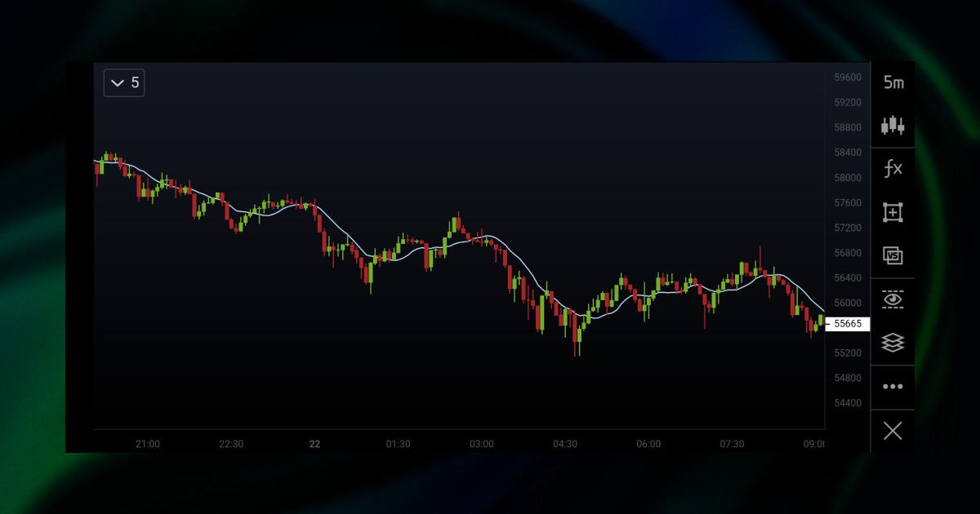The height and width of the screenshot is (514, 980).
Task: Open the object layers panel
Action: 893,343
